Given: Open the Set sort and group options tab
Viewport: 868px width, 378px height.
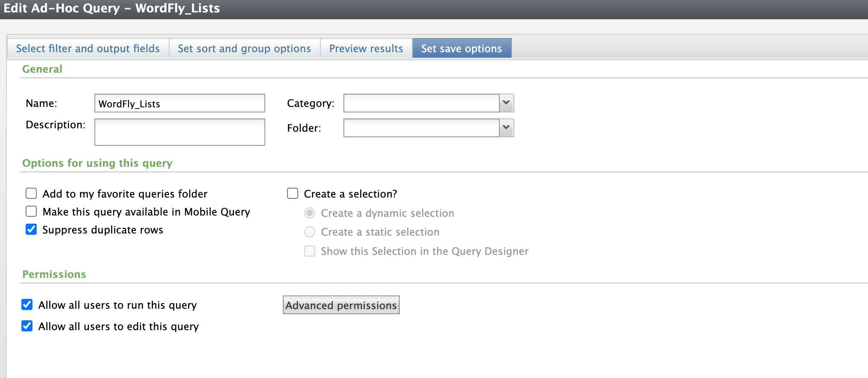Looking at the screenshot, I should click(x=244, y=48).
